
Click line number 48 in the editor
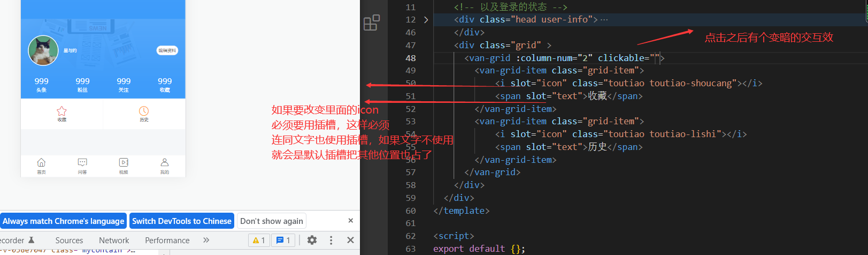click(410, 58)
